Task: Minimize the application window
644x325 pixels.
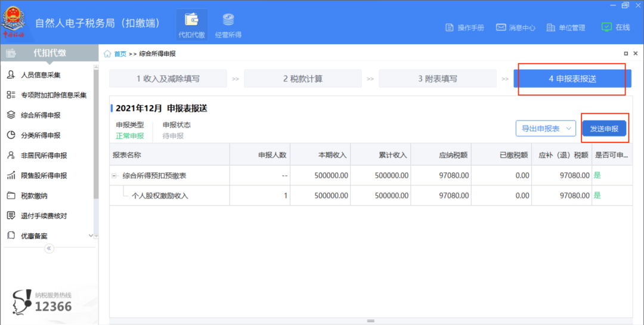Action: (x=613, y=5)
